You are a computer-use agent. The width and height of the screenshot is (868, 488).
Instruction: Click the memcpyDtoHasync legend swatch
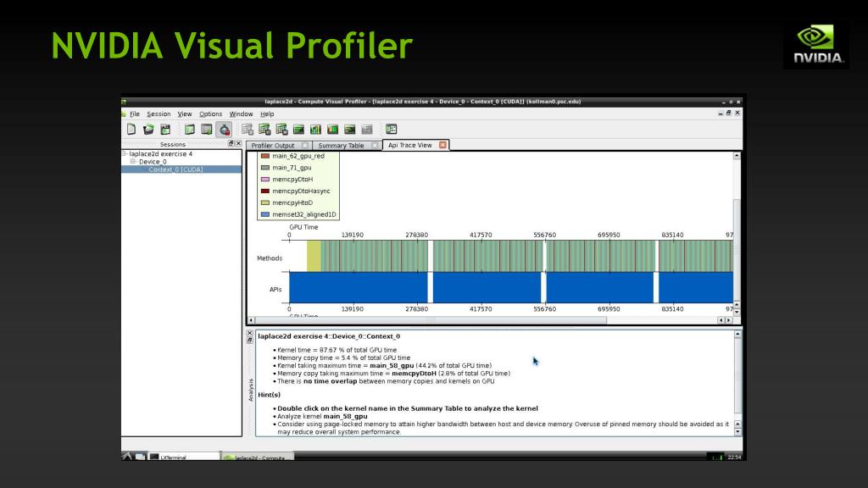[x=265, y=191]
